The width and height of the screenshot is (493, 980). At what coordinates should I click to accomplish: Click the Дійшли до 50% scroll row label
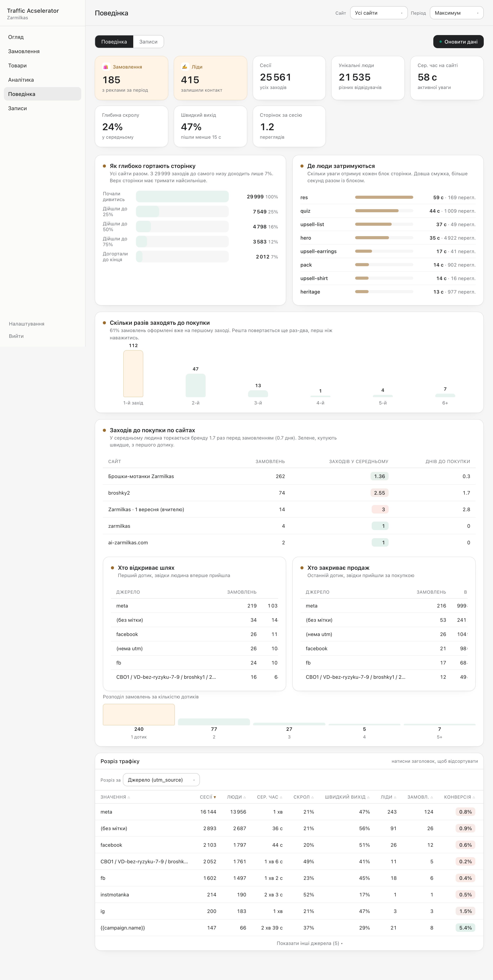coord(115,227)
